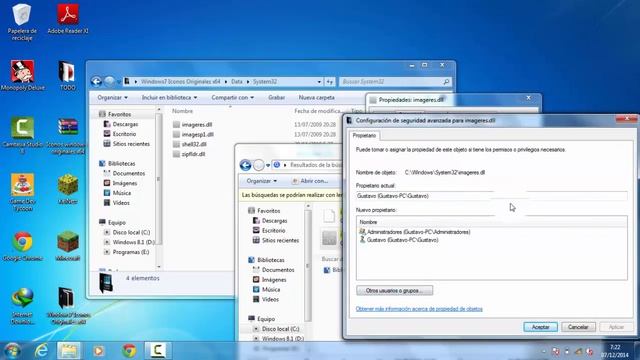Select imageres.dll in file list

click(x=192, y=124)
